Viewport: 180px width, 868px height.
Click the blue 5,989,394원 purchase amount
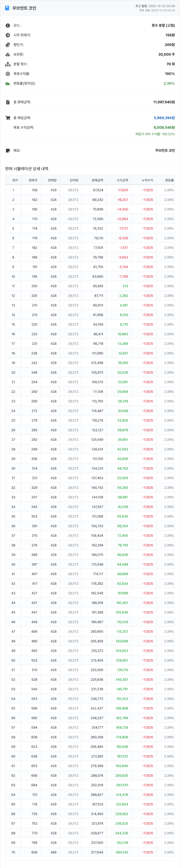(x=164, y=118)
